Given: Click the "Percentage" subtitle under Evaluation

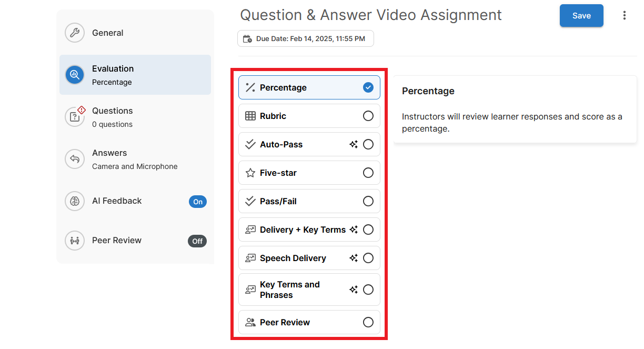Looking at the screenshot, I should [x=112, y=82].
